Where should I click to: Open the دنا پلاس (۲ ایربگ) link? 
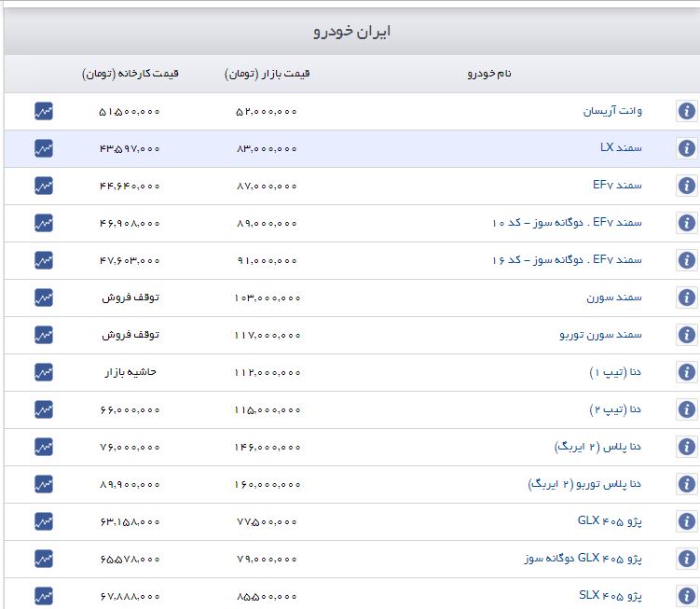pos(597,447)
